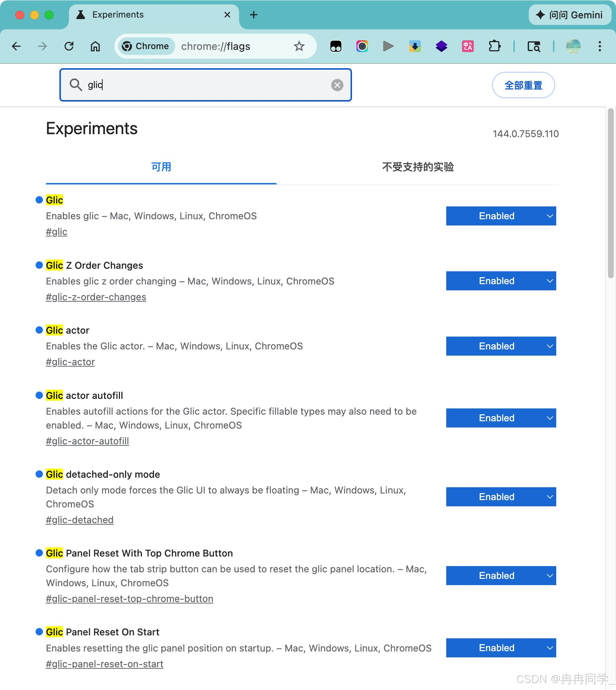Click the gray play-triangle extension icon
This screenshot has height=690, width=616.
pyautogui.click(x=388, y=46)
